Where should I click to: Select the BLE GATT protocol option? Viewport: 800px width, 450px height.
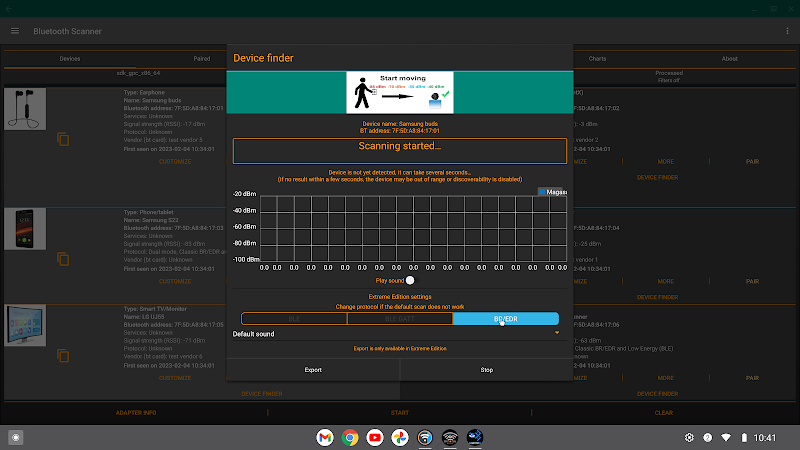(x=399, y=319)
